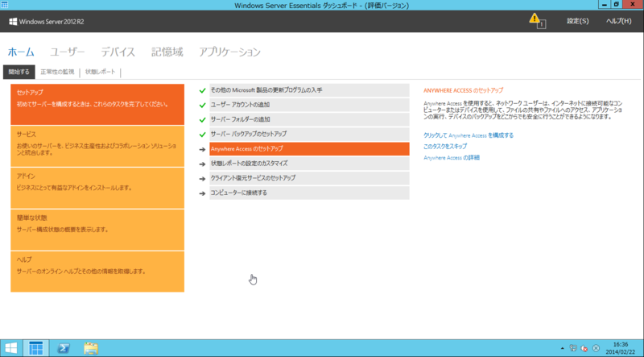Switch to the ホーム tab

point(21,52)
